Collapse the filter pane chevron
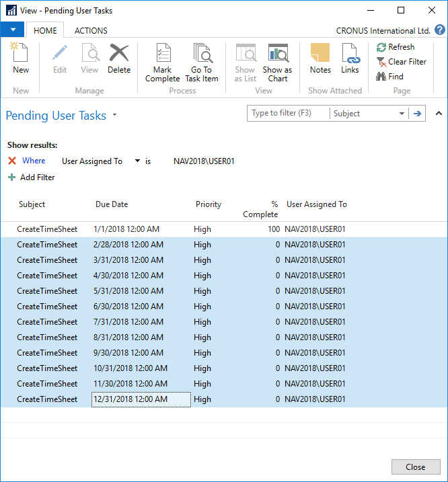448x482 pixels. point(439,113)
